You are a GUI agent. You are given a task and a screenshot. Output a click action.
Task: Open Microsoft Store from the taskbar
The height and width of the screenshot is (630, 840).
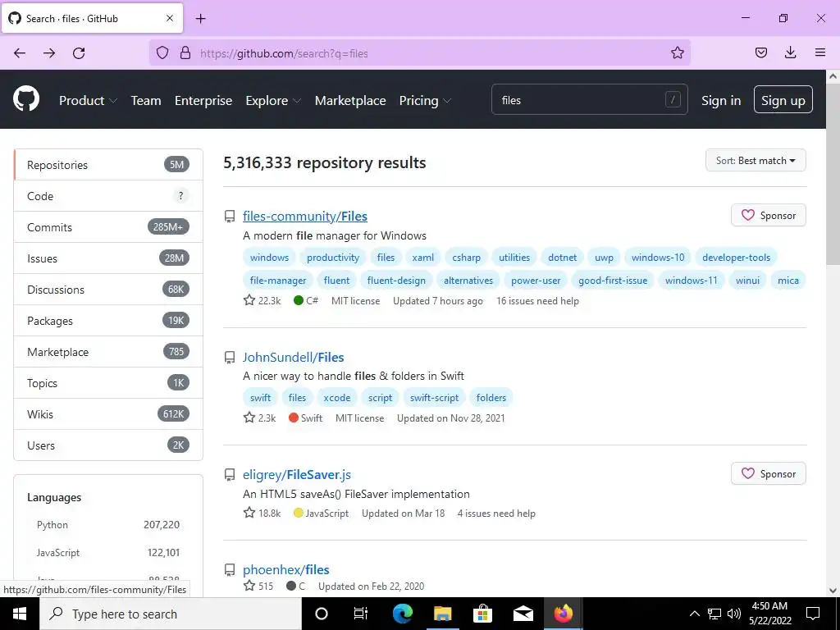click(482, 614)
